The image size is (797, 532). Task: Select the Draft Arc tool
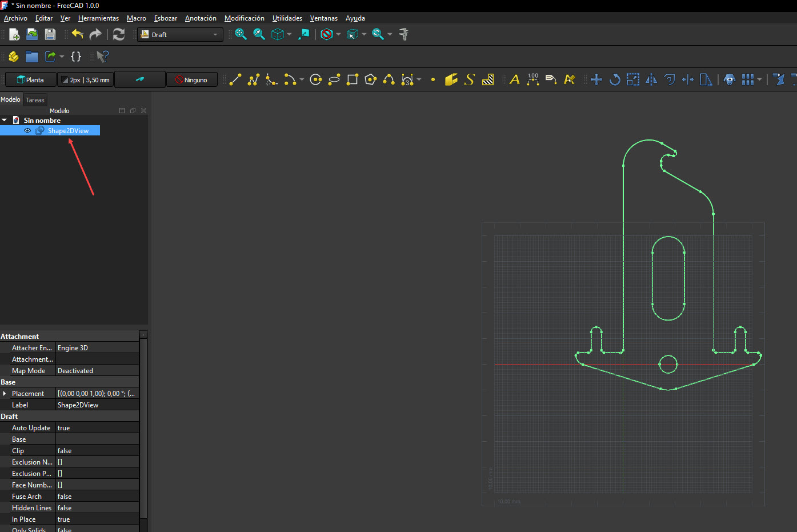click(290, 80)
